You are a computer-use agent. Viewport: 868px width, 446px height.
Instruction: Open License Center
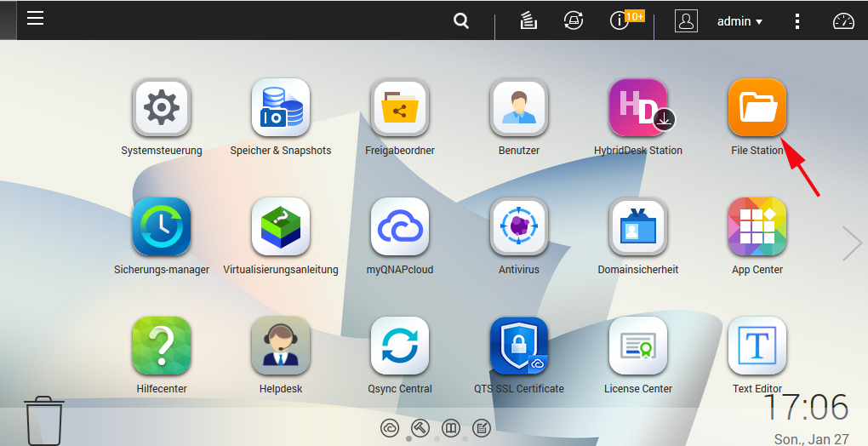(638, 346)
